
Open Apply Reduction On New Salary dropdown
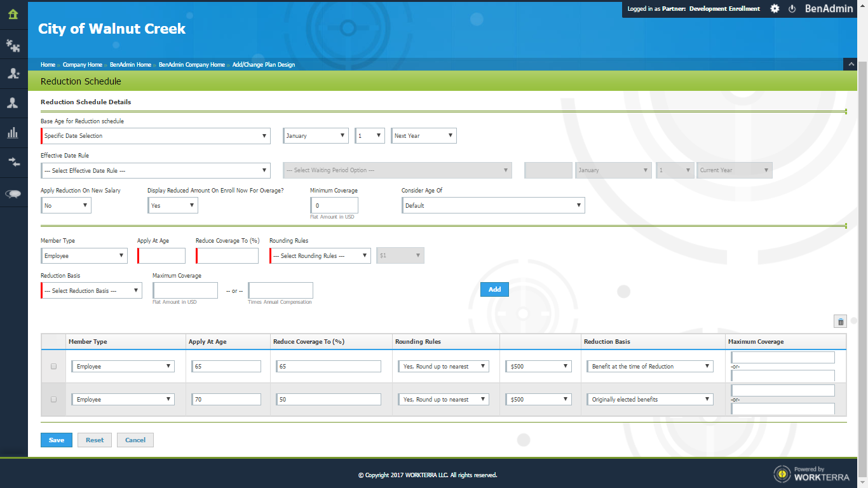66,205
